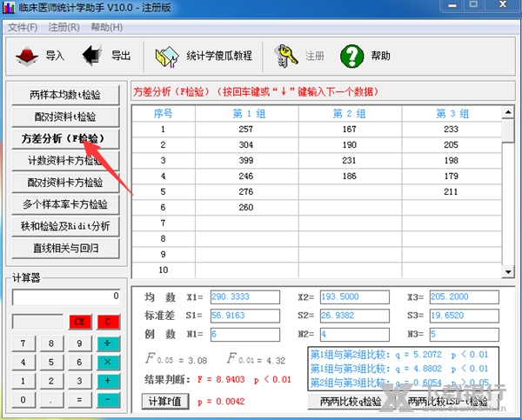Click the calculator minus key

(108, 399)
